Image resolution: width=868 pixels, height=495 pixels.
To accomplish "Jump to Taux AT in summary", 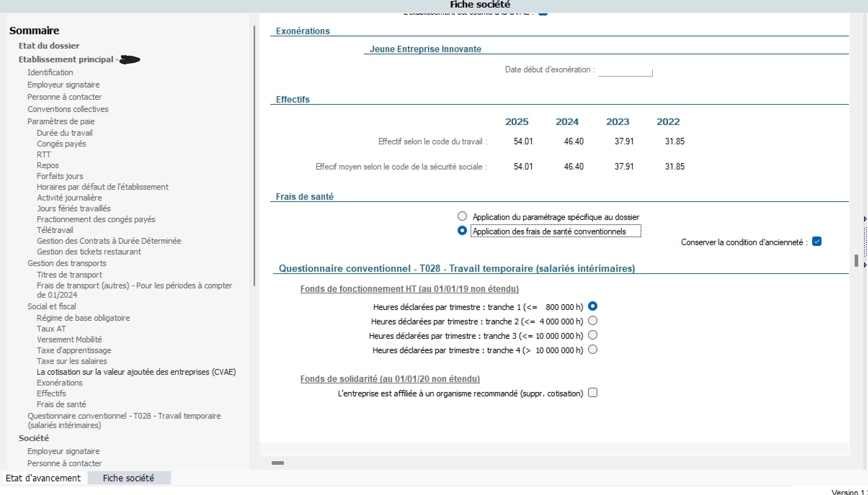I will click(x=51, y=329).
